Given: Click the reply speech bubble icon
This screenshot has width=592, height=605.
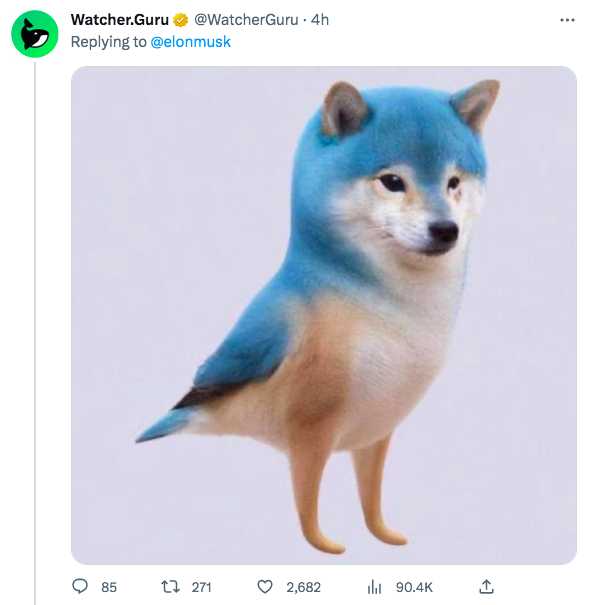Looking at the screenshot, I should 80,586.
